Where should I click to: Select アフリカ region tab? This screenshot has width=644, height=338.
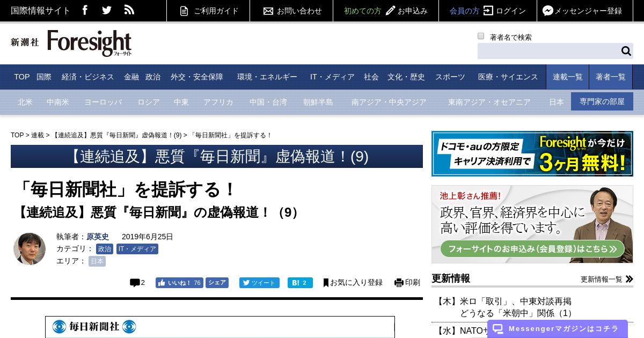coord(218,102)
